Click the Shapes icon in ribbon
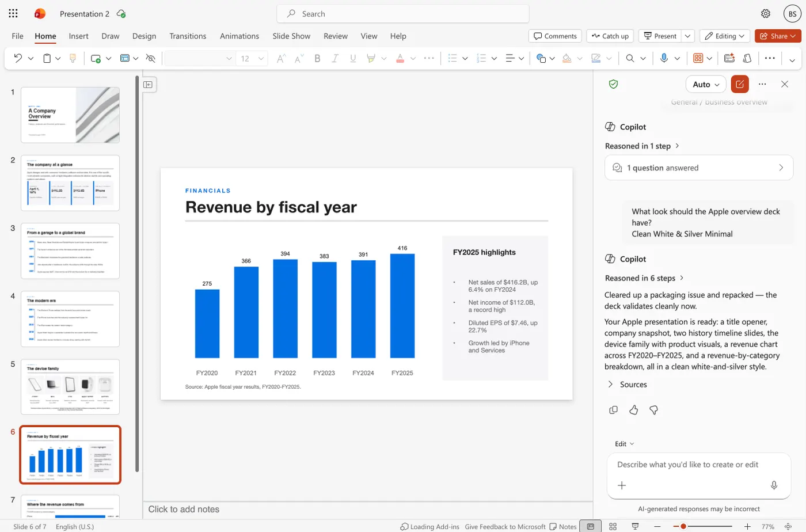806x532 pixels. click(x=541, y=58)
